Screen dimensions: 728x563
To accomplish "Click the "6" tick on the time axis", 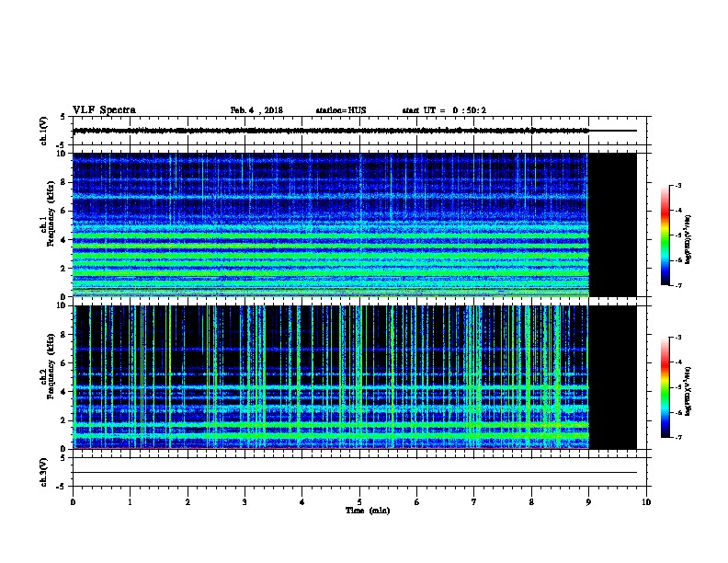I will tap(417, 502).
